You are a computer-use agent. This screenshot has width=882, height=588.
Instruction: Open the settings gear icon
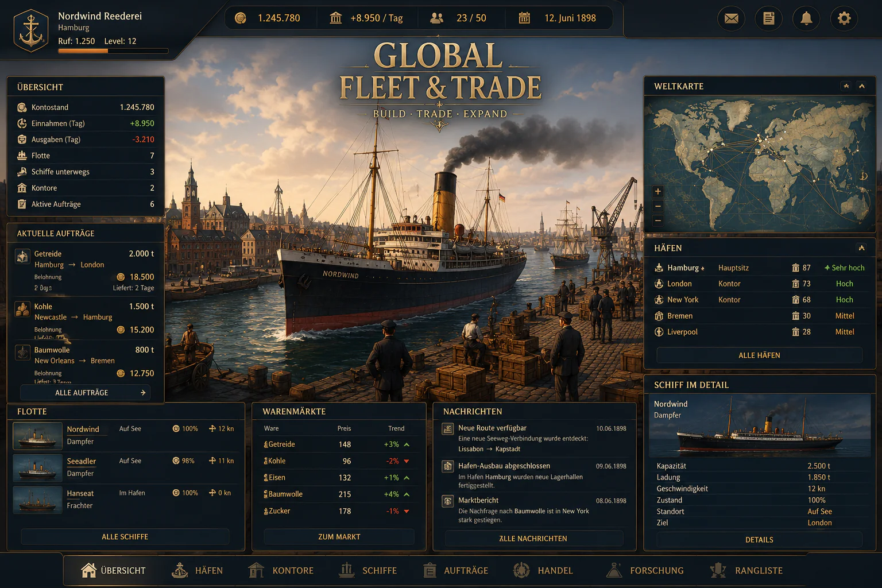coord(844,18)
